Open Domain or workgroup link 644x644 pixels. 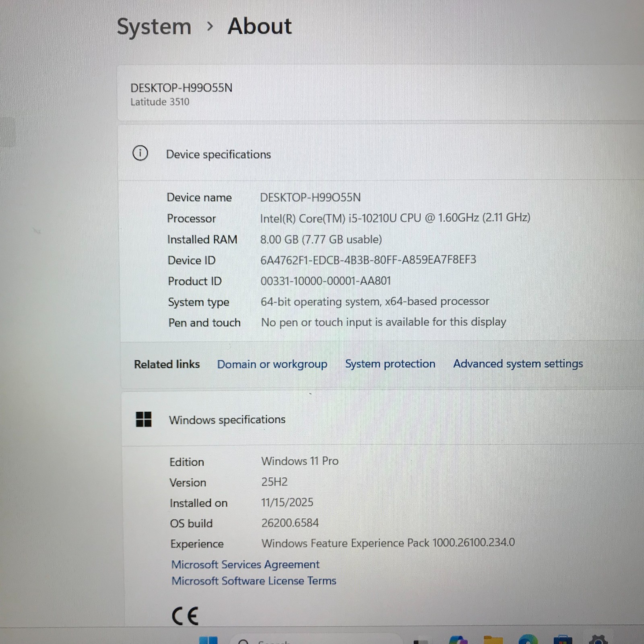coord(272,364)
